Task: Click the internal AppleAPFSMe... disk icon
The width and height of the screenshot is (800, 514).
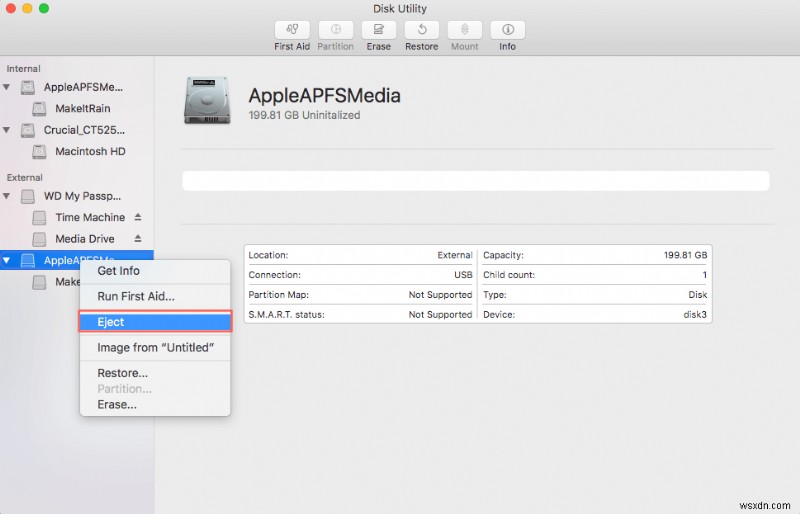Action: tap(28, 88)
